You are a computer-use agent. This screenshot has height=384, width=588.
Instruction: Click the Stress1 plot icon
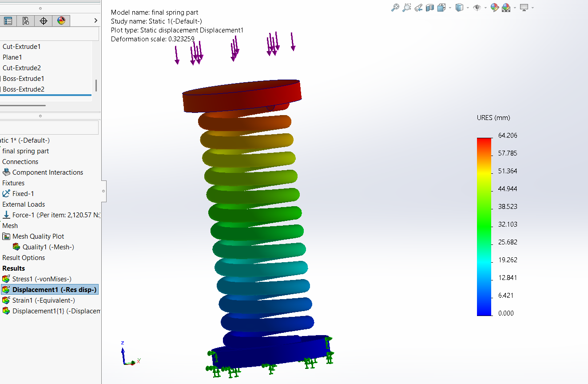6,279
